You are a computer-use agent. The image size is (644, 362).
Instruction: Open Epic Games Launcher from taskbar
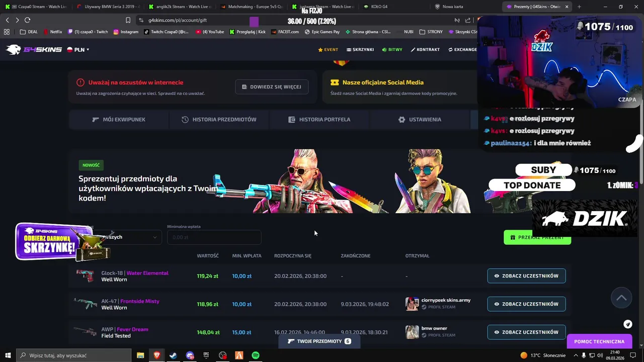coord(206,355)
